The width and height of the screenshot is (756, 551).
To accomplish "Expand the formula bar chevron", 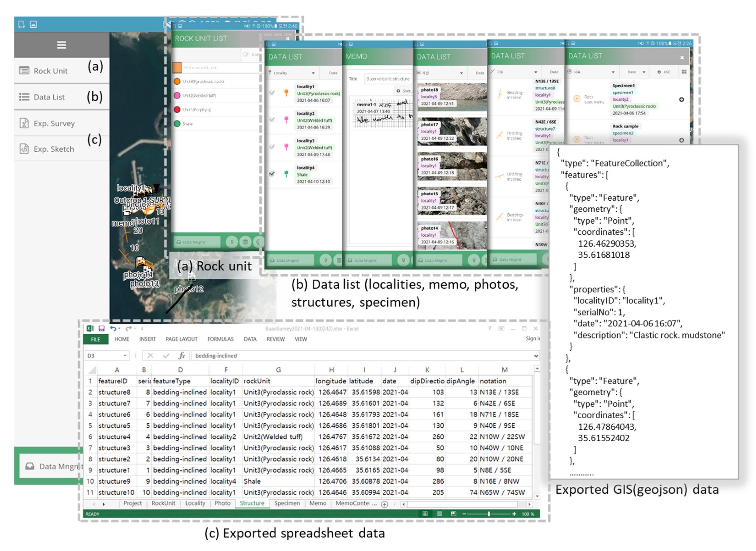I will pyautogui.click(x=536, y=356).
